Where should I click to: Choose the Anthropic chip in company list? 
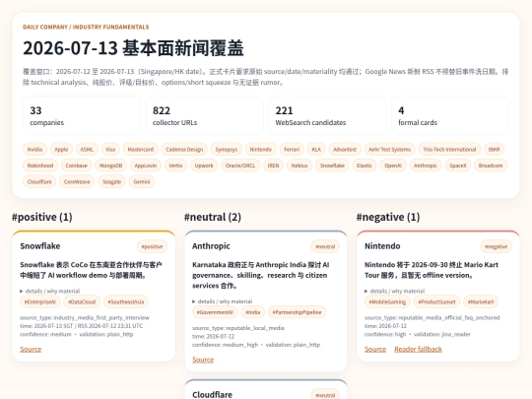point(426,166)
